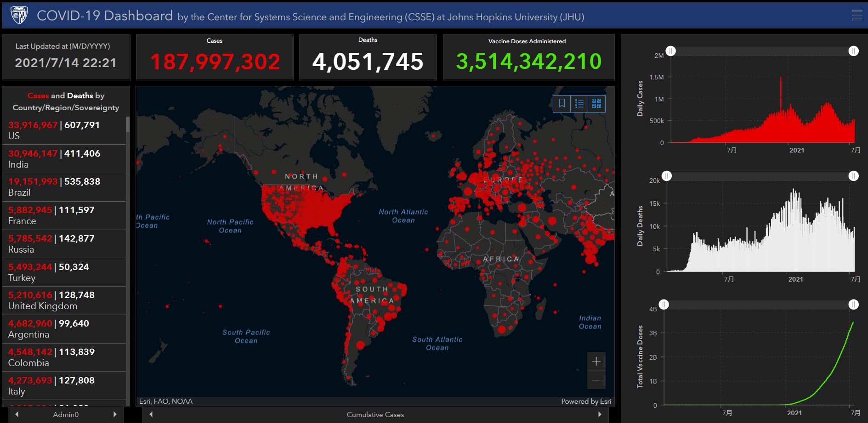Click the country list vertical scrollbar
The height and width of the screenshot is (423, 868).
tap(128, 133)
